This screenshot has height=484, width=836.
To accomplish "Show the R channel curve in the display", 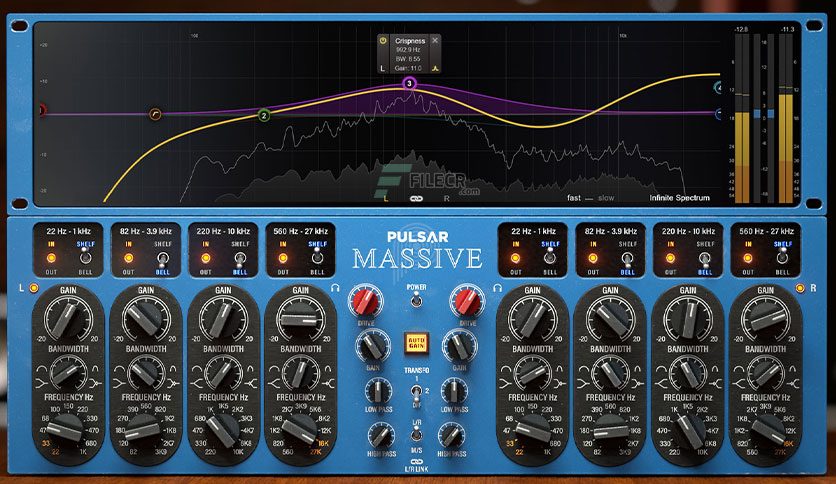I will click(x=446, y=198).
